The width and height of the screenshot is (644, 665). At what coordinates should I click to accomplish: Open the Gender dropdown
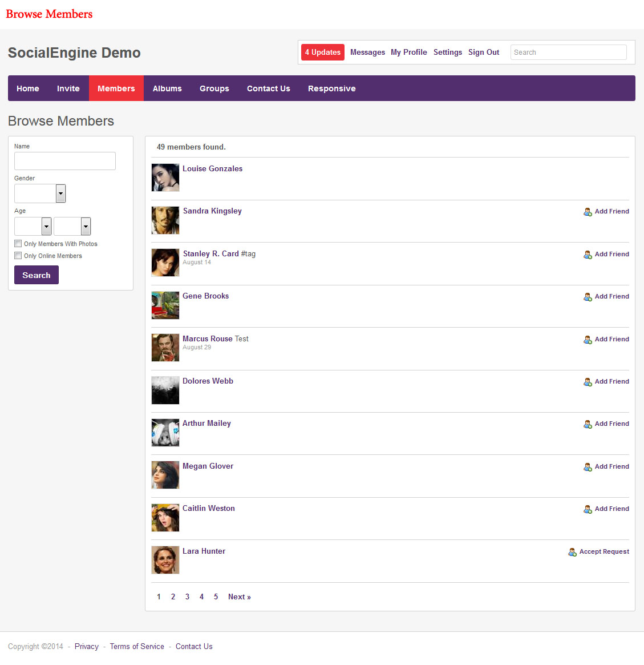40,194
